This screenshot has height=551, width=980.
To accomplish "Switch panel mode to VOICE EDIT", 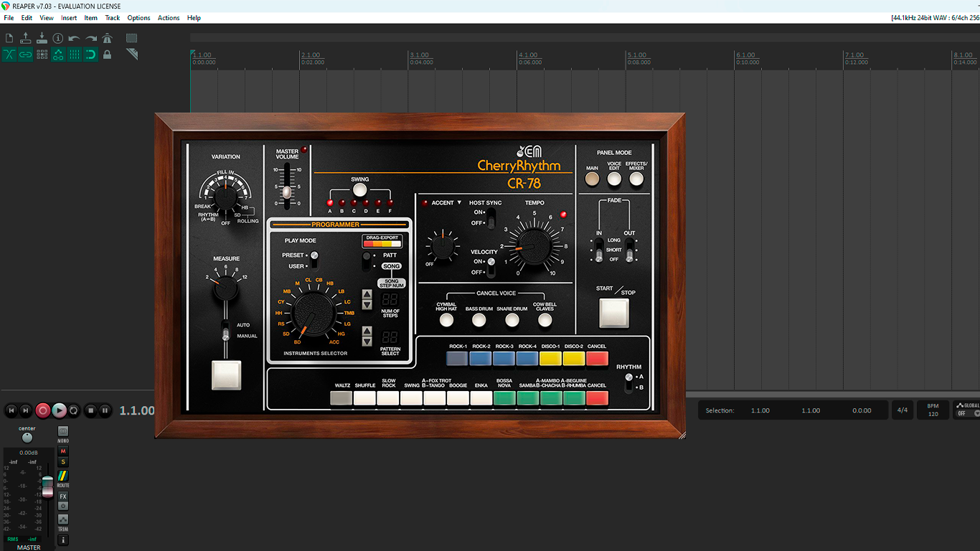I will (x=614, y=179).
